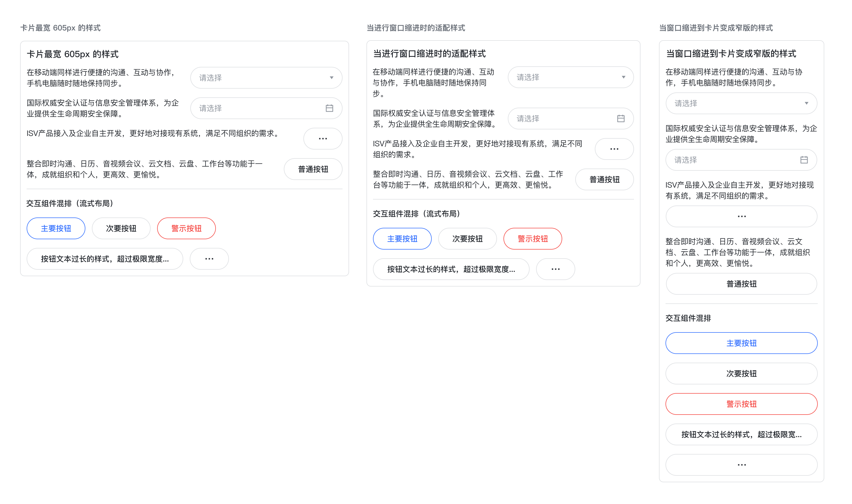
Task: Open the 请选择 dropdown in the narrow card
Action: pyautogui.click(x=741, y=103)
